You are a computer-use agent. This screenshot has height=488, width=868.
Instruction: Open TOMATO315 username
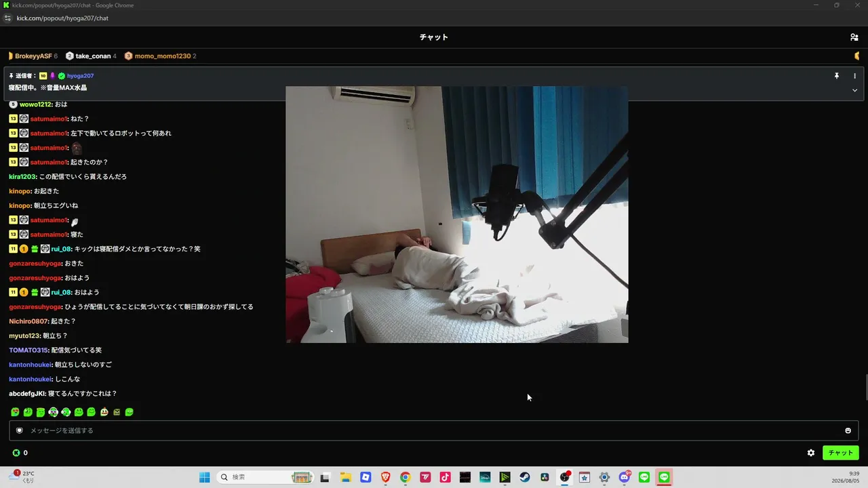point(28,350)
